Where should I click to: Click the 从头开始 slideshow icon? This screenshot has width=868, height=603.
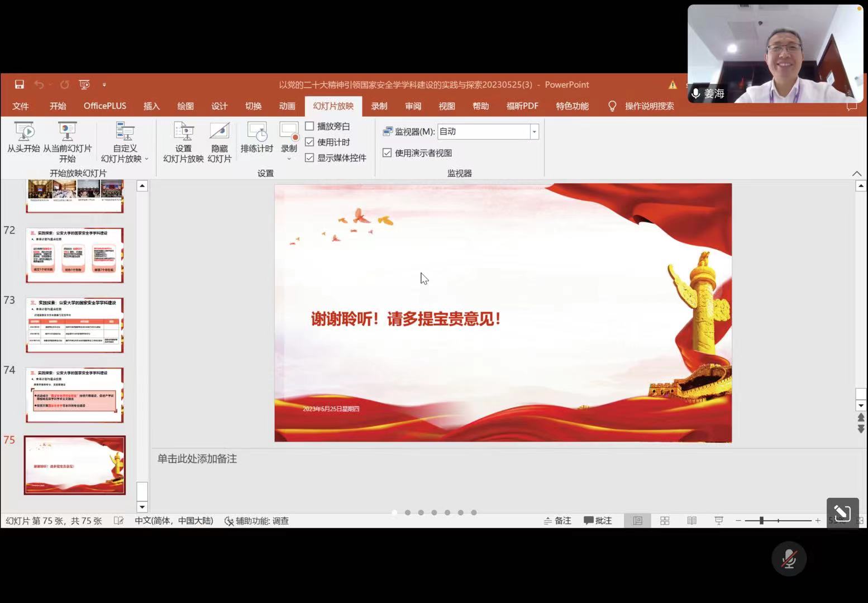(23, 132)
